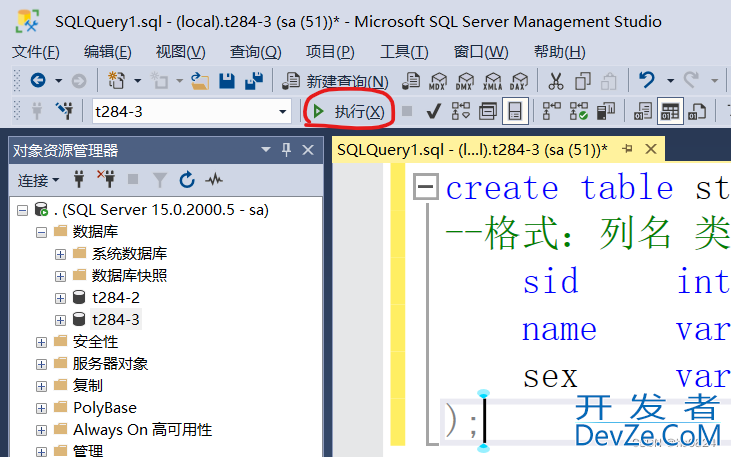The image size is (731, 457).
Task: Click the Connect plug icon in Object Explorer
Action: 79,180
